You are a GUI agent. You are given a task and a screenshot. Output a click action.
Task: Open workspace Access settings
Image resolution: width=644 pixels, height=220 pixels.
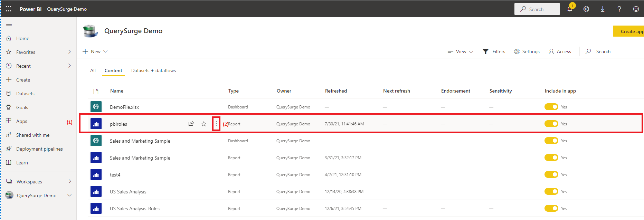560,51
